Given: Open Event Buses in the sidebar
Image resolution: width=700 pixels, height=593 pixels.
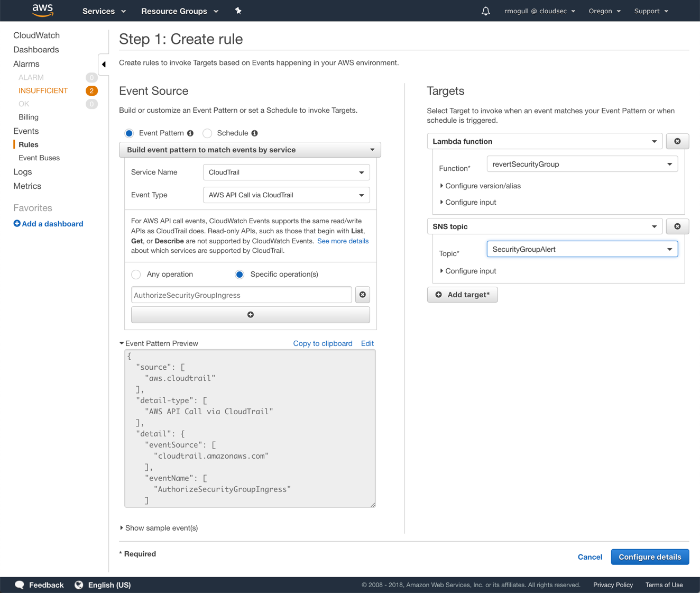Looking at the screenshot, I should tap(39, 158).
